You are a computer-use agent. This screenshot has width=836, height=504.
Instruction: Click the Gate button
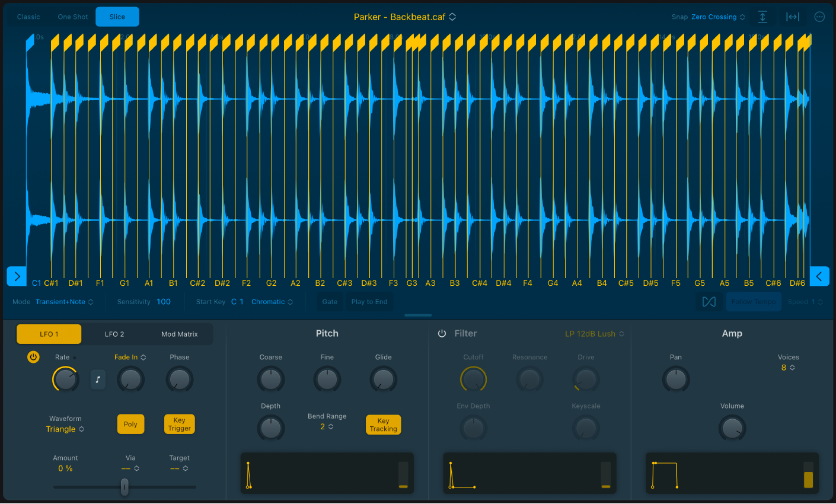[330, 302]
